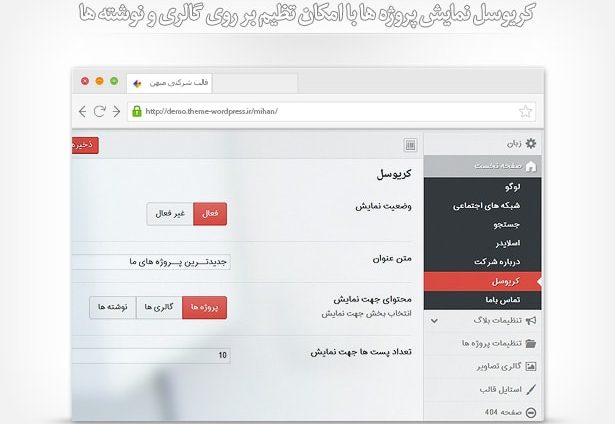The height and width of the screenshot is (424, 615).
Task: Click the gear icon beside زبان
Action: (x=531, y=145)
